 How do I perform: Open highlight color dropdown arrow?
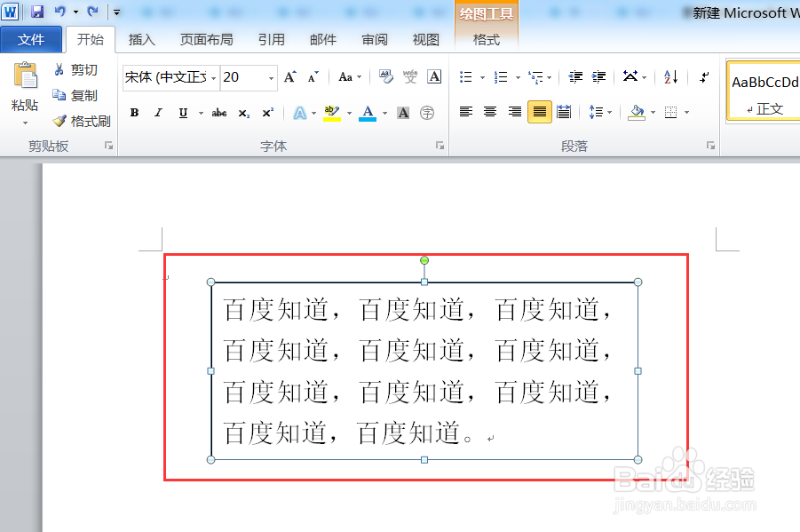point(350,113)
